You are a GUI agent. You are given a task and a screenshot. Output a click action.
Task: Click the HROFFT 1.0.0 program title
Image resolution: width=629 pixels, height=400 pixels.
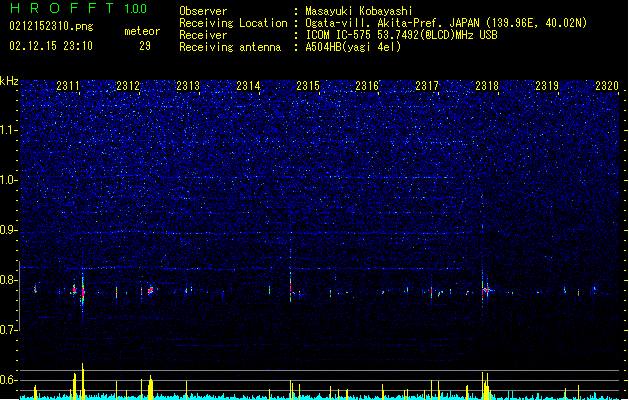pos(79,8)
